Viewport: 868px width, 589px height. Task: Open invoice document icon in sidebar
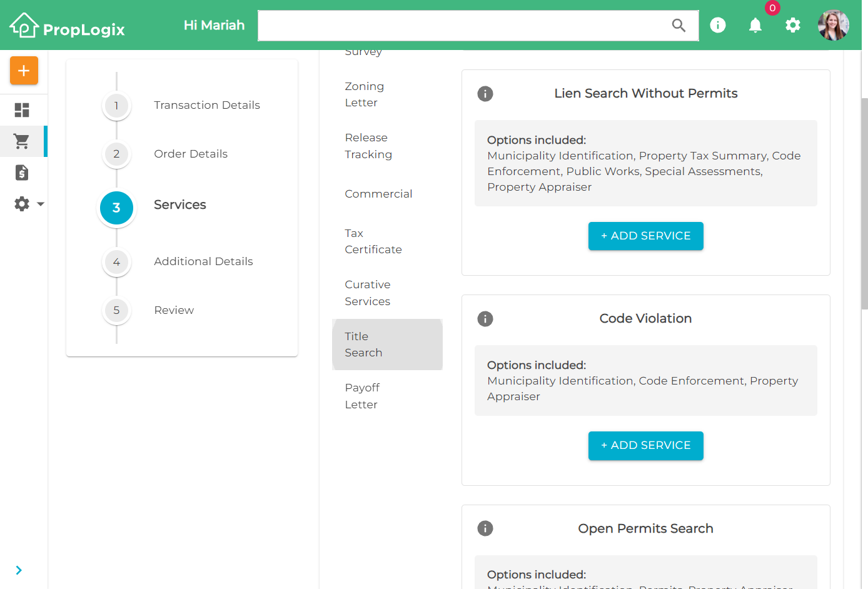22,173
